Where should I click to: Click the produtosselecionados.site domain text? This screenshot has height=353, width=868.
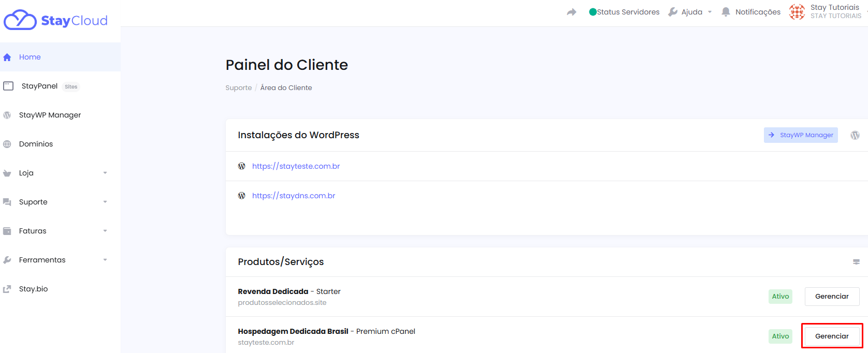pyautogui.click(x=282, y=303)
